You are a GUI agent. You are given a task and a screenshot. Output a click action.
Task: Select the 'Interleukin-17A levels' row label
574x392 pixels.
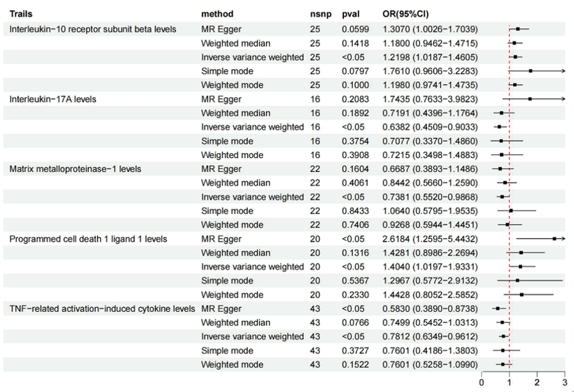click(x=52, y=99)
